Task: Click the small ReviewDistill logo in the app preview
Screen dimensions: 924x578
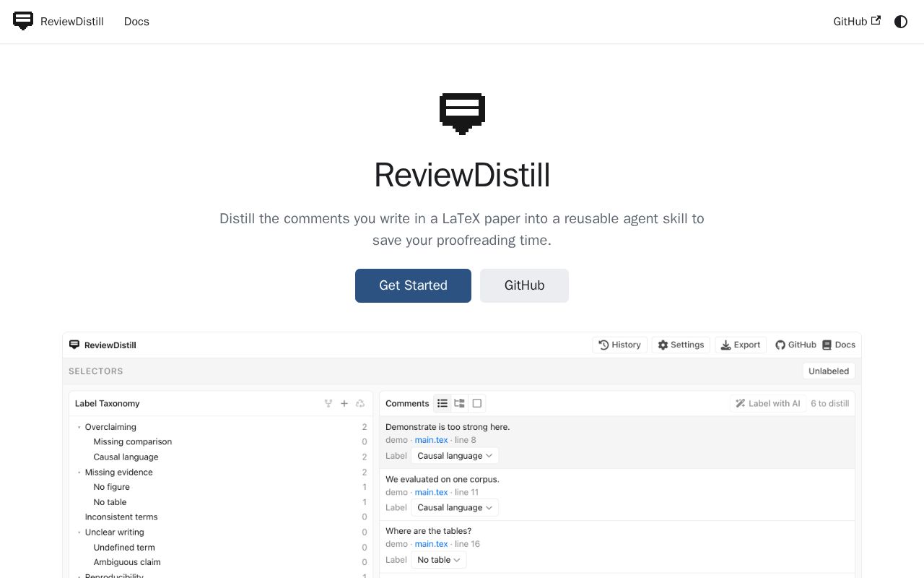Action: coord(74,345)
